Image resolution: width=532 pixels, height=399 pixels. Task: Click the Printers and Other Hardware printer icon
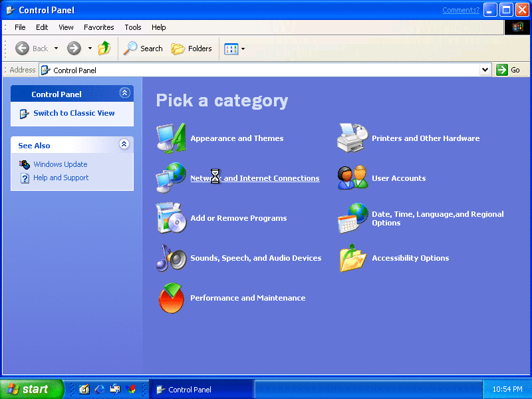pyautogui.click(x=352, y=138)
